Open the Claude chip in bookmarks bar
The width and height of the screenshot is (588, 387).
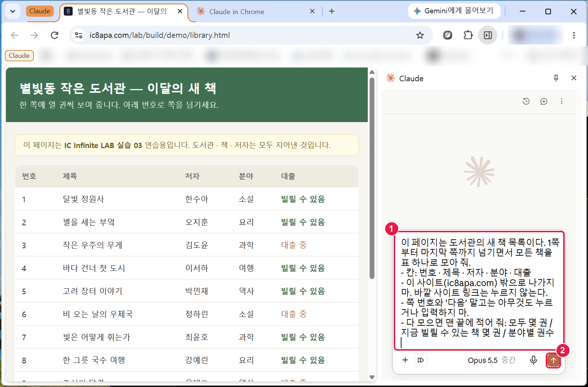coord(19,56)
